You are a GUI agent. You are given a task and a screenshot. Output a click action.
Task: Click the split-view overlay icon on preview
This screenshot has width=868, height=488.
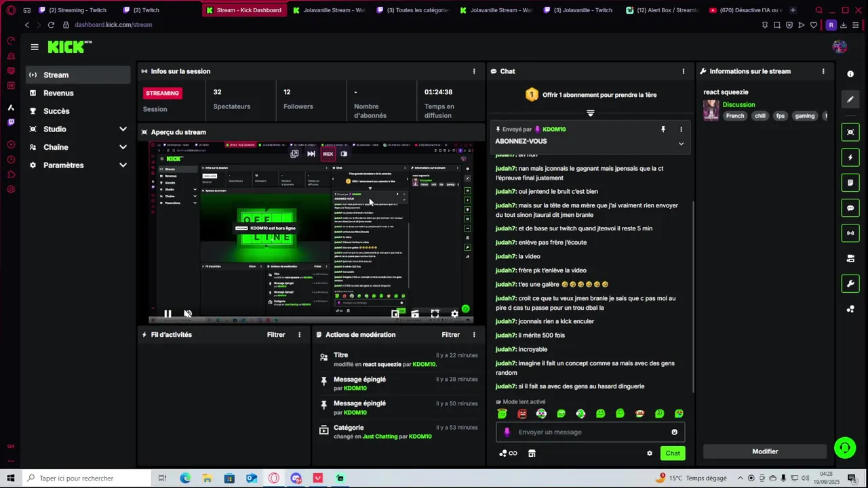(344, 154)
